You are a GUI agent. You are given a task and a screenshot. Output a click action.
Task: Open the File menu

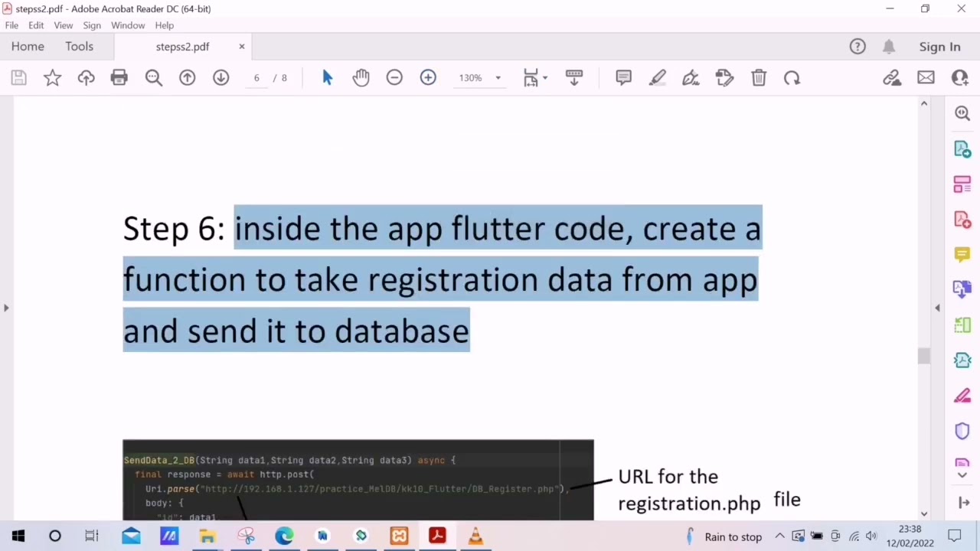click(11, 25)
